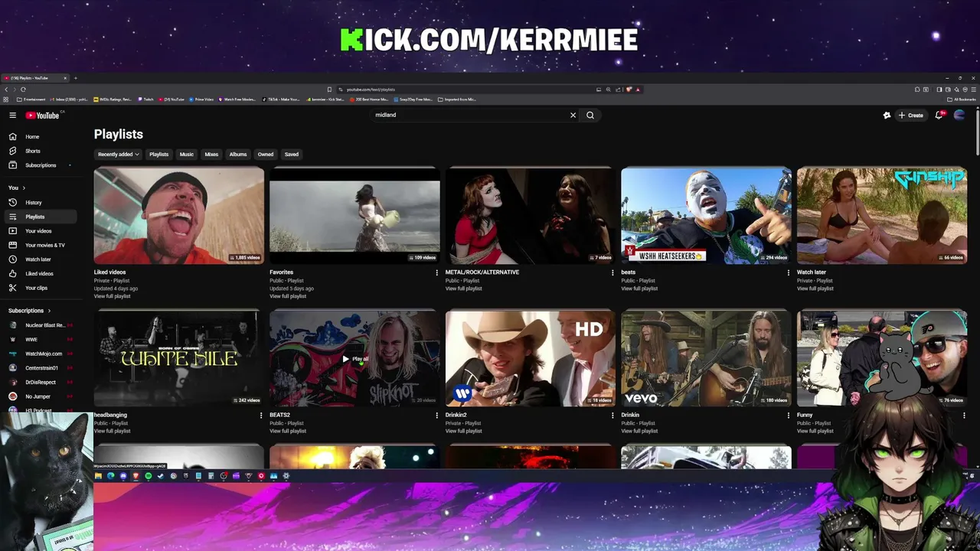The image size is (980, 551).
Task: Select the Saved filter chip
Action: 292,154
